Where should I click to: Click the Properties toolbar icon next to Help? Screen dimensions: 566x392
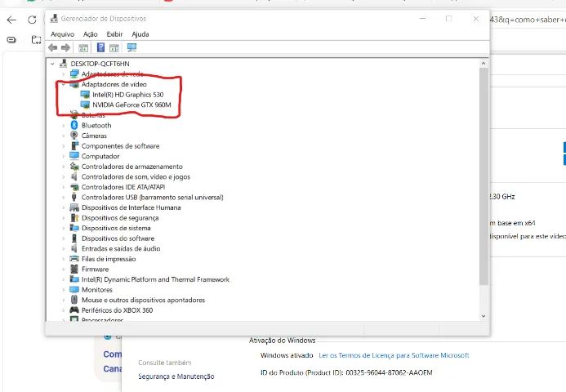(114, 47)
